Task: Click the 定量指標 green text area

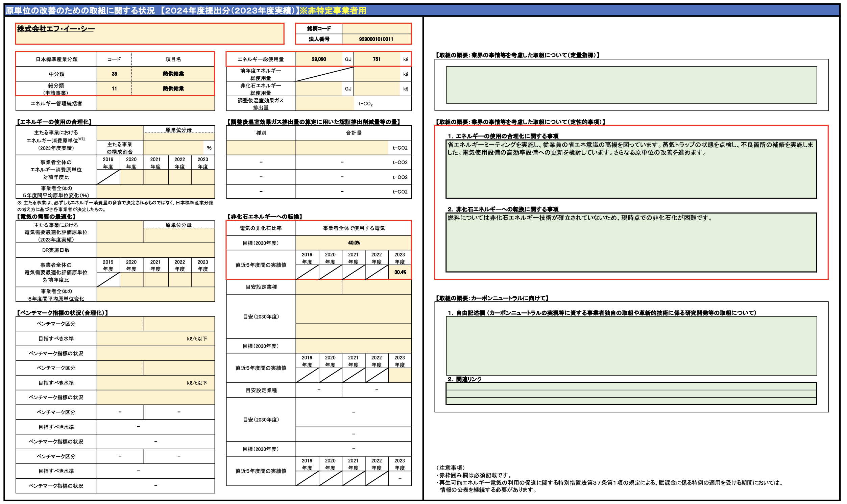Action: pyautogui.click(x=631, y=85)
